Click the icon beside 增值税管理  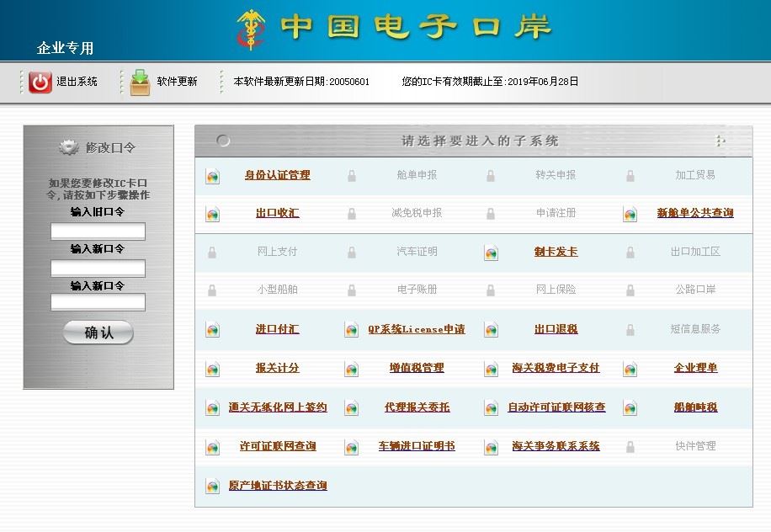(x=351, y=369)
